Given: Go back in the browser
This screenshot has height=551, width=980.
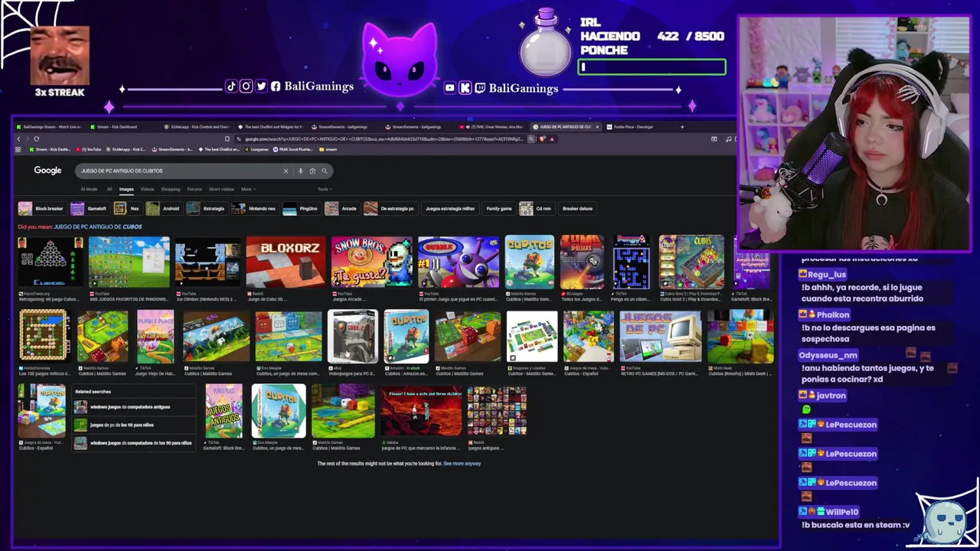Looking at the screenshot, I should coord(19,139).
